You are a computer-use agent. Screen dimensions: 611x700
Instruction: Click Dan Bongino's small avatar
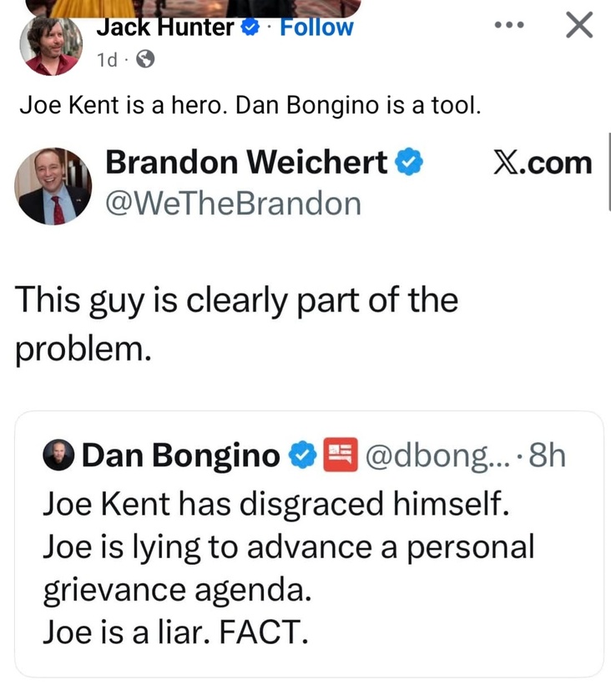click(60, 456)
